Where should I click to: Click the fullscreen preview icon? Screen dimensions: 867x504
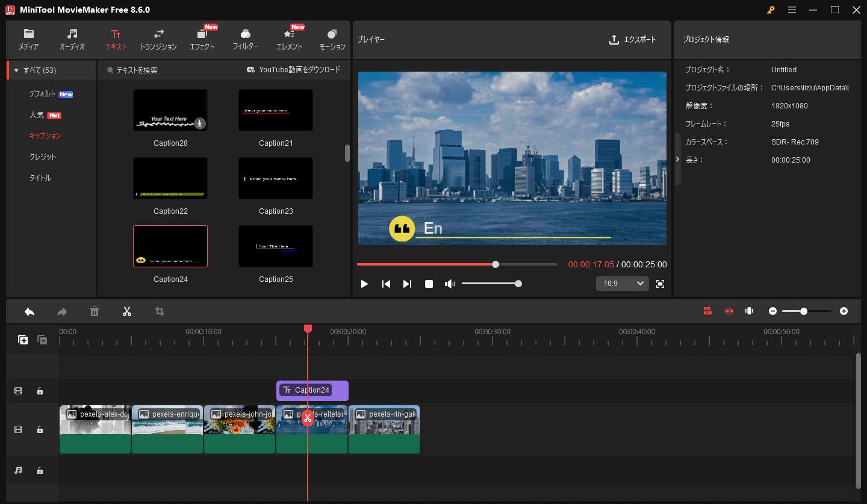[x=660, y=283]
